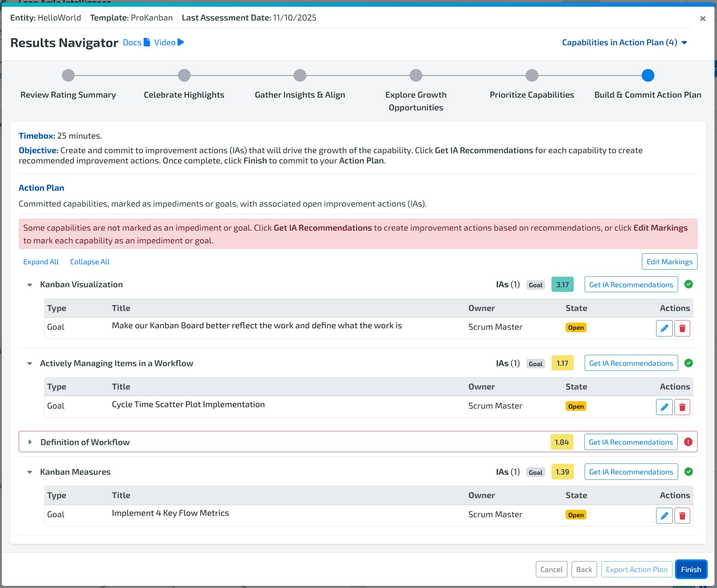717x588 pixels.
Task: Edit the Cycle Time Scatter Plot goal
Action: (664, 407)
